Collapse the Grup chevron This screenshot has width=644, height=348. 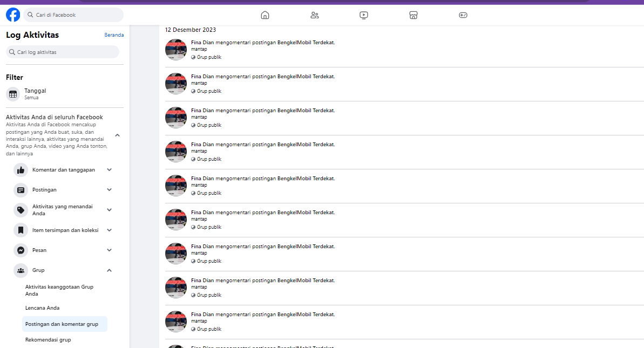coord(109,270)
